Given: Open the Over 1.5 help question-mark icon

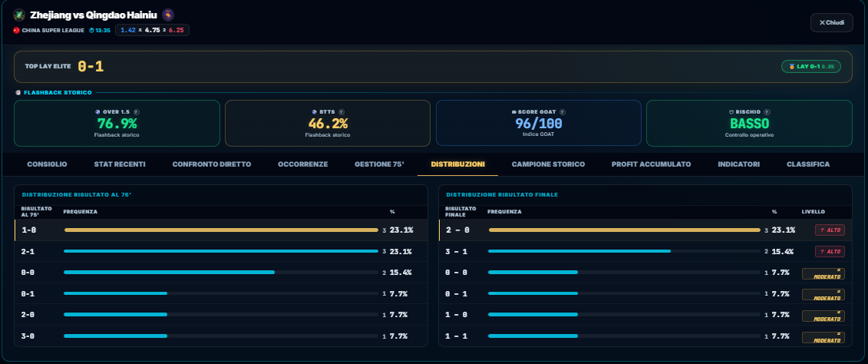Looking at the screenshot, I should pyautogui.click(x=137, y=112).
